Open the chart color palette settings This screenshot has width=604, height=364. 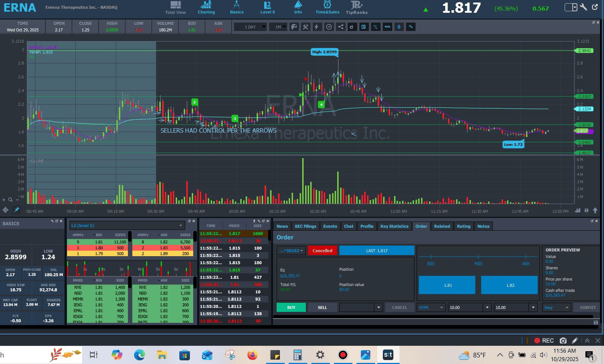(294, 27)
